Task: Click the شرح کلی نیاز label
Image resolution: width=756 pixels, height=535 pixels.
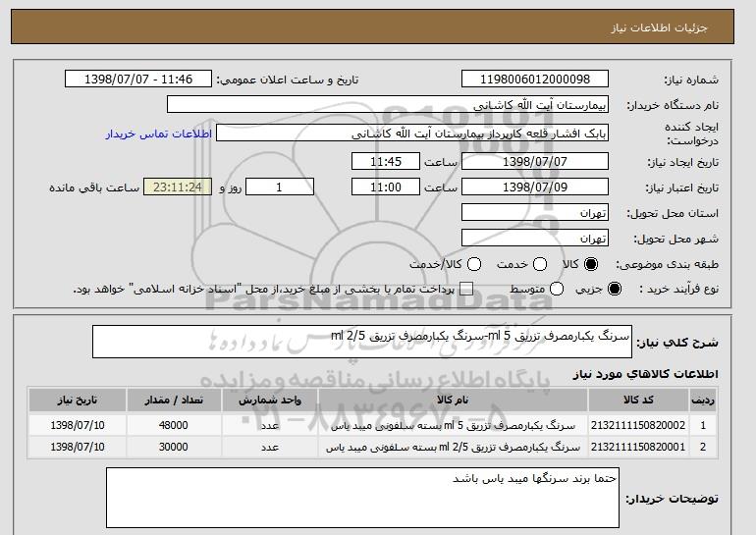Action: pos(677,343)
